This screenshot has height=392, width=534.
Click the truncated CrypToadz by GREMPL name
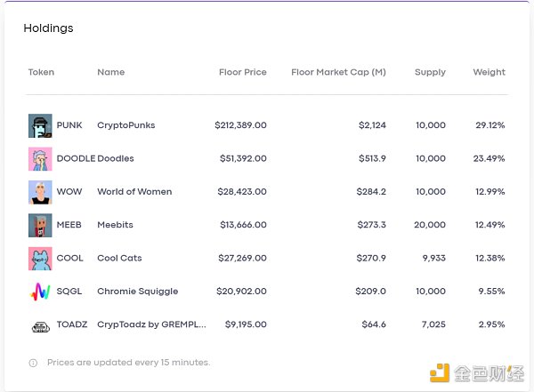point(151,325)
